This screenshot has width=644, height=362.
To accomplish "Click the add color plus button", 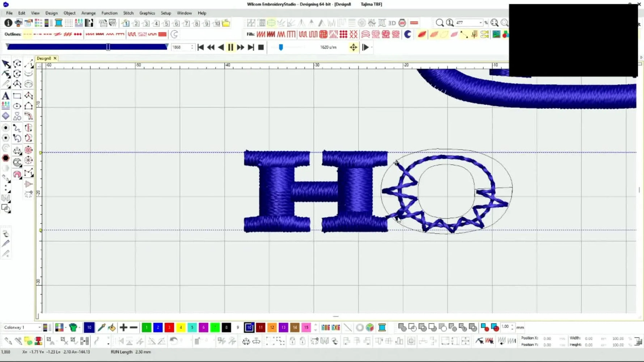I will (x=123, y=328).
